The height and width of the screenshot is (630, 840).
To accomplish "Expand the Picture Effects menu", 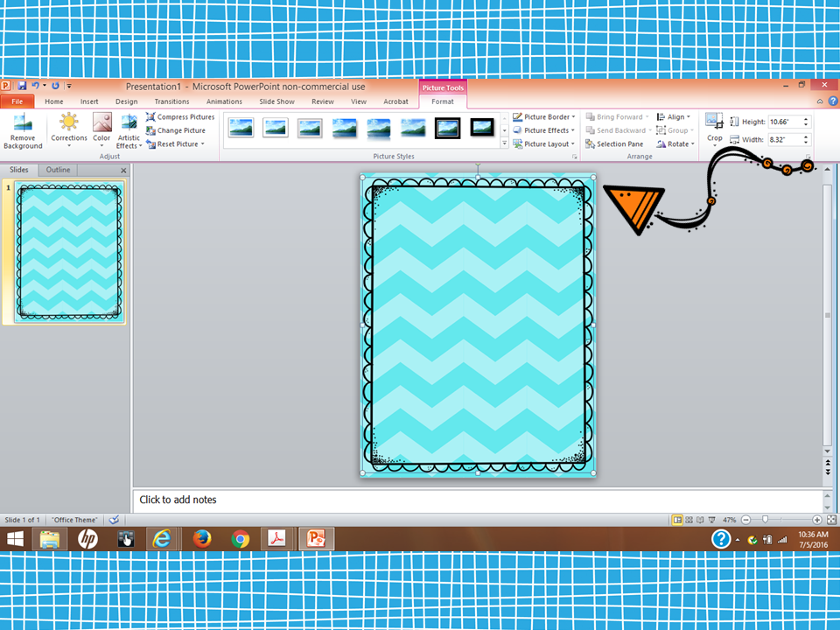I will point(544,129).
